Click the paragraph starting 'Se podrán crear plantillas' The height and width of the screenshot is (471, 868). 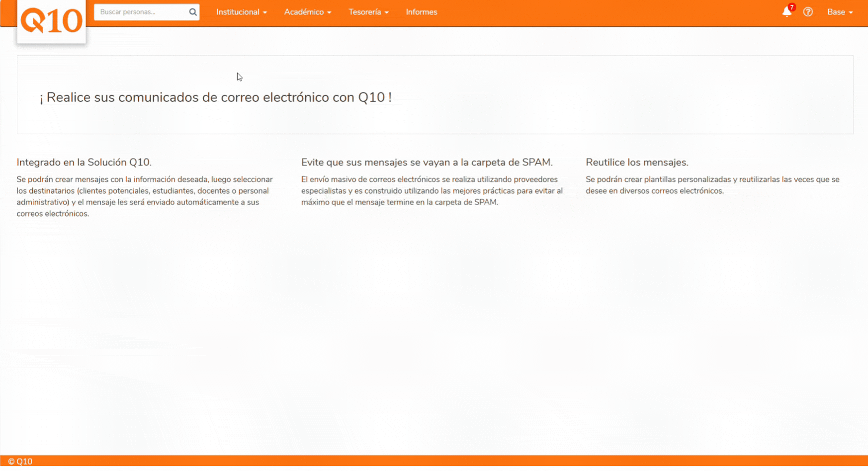pos(712,185)
